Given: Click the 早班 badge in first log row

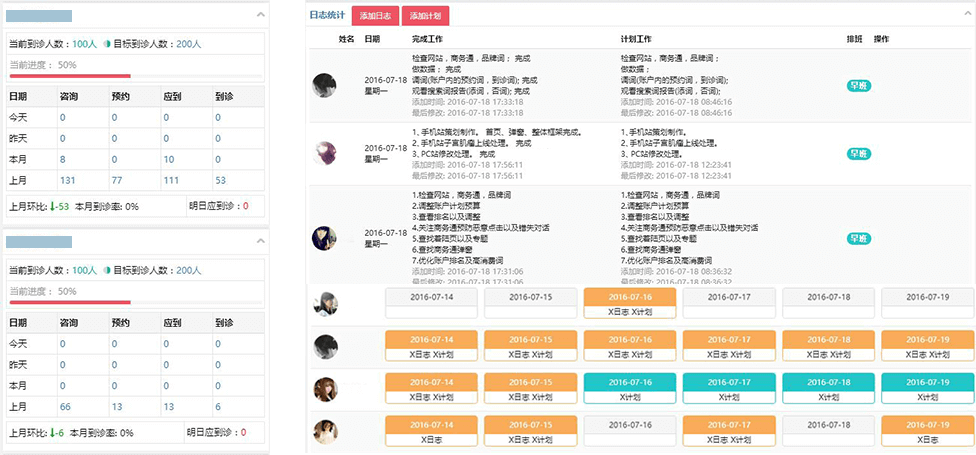Looking at the screenshot, I should 858,86.
